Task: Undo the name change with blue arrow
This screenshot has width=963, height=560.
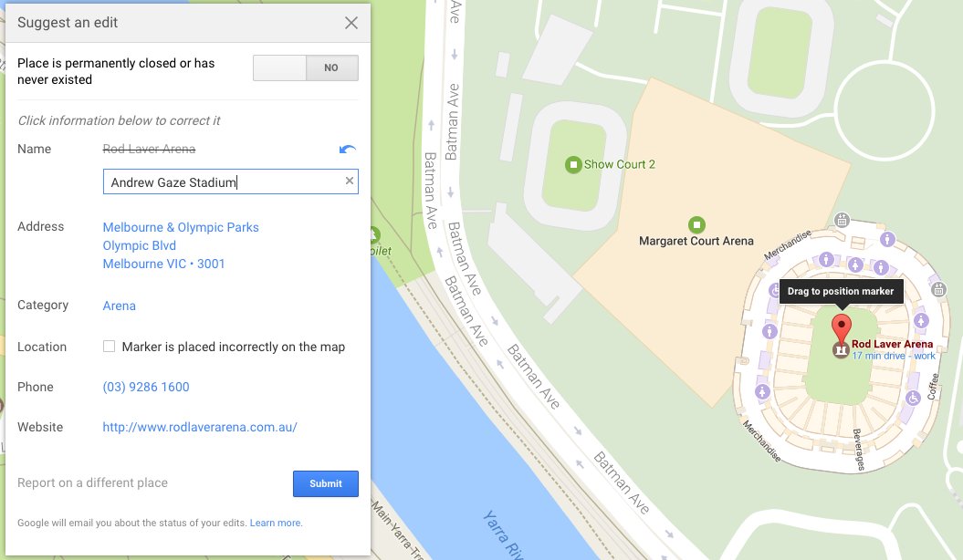Action: [348, 149]
